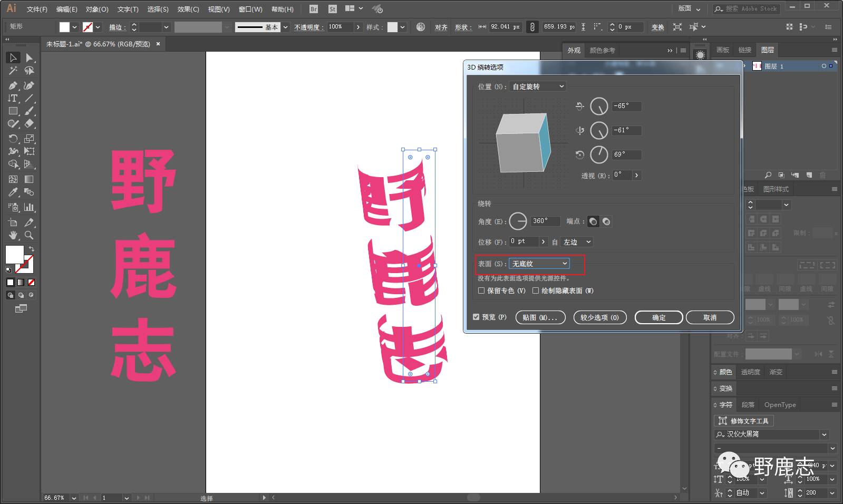Select the Zoom tool magnifier

pyautogui.click(x=30, y=235)
